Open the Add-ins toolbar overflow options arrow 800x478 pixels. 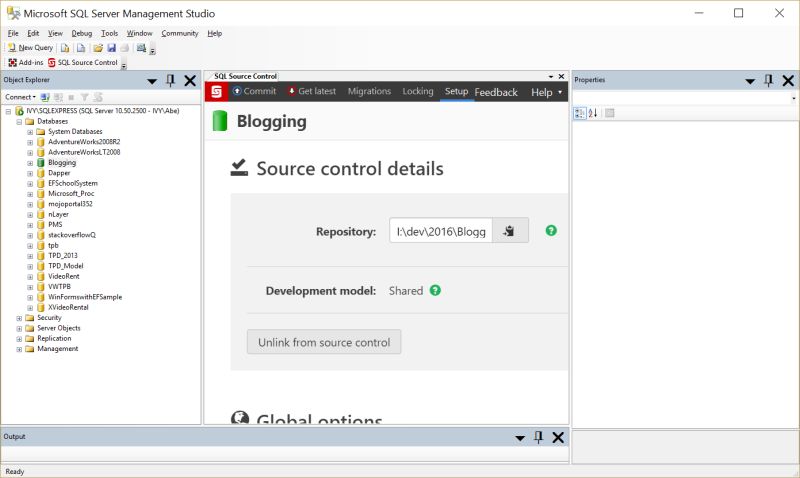(x=123, y=65)
